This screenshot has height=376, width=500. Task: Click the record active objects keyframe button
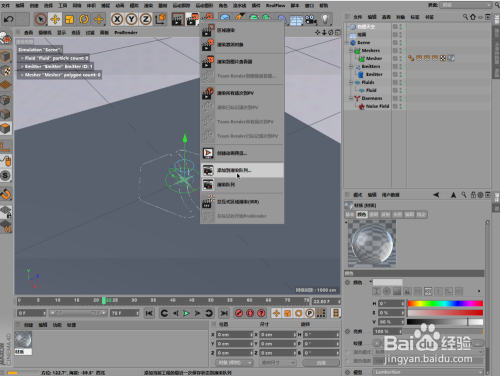coord(239,313)
